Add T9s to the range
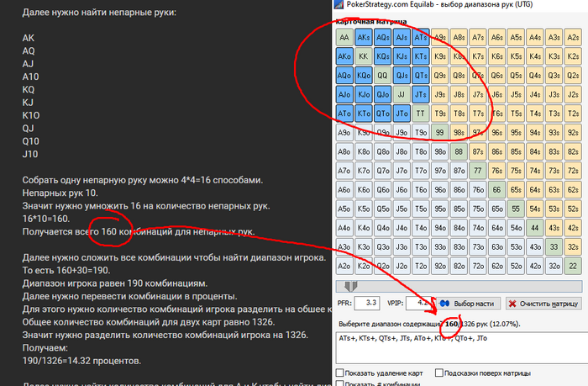This screenshot has width=588, height=386. pos(440,114)
